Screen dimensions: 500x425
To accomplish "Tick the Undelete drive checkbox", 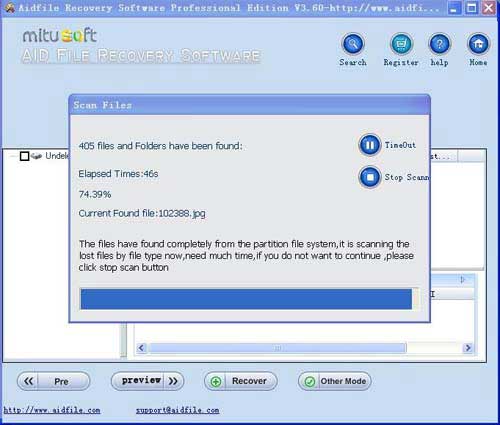I will [x=24, y=156].
